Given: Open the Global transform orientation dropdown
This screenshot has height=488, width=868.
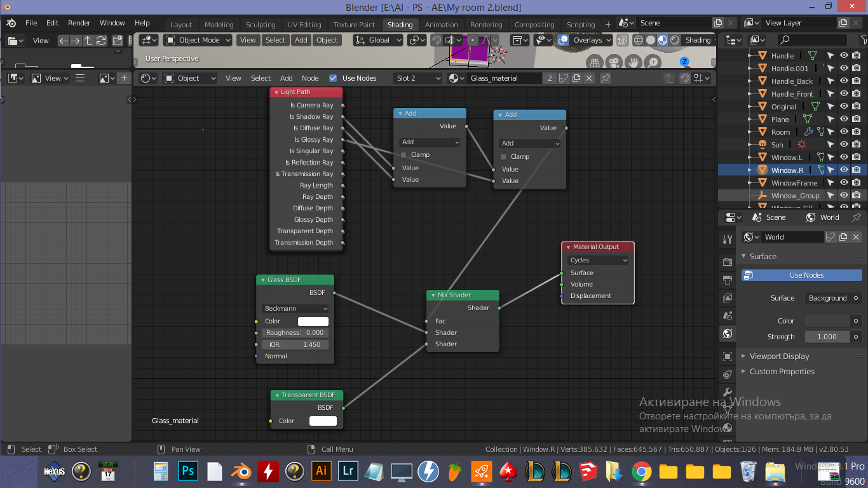Looking at the screenshot, I should point(377,40).
